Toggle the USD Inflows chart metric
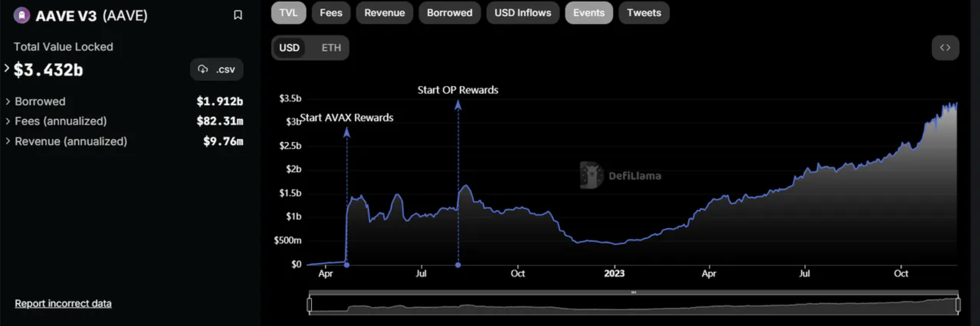Screen dimensions: 980x326 [x=523, y=13]
